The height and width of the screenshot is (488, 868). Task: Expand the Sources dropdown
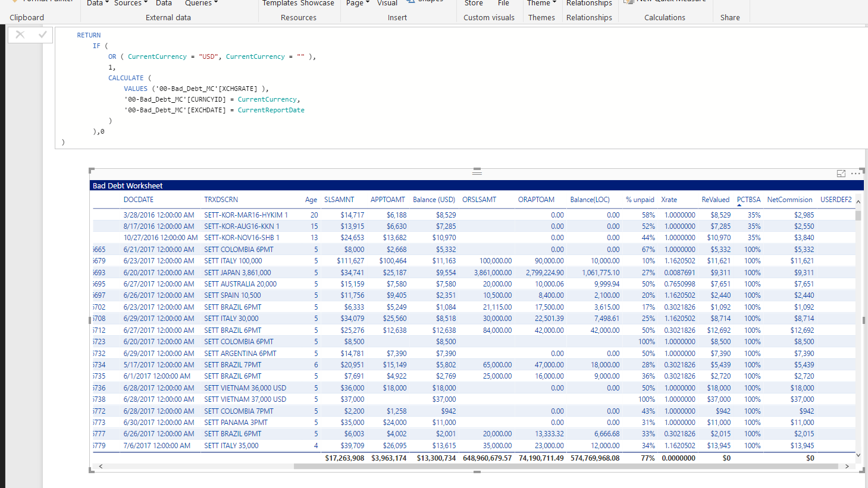point(130,3)
